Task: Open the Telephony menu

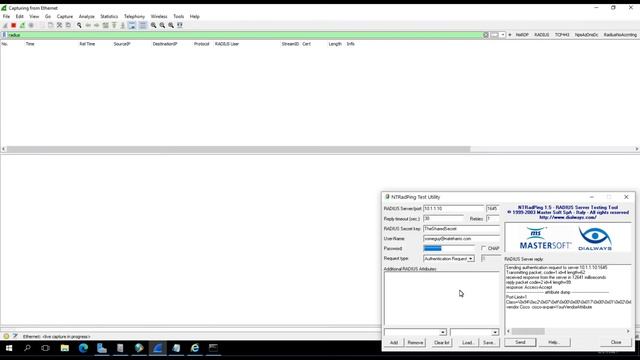Action: pyautogui.click(x=134, y=16)
